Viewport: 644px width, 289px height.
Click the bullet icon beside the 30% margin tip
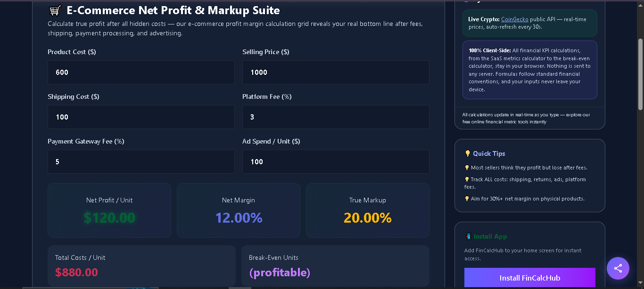click(x=467, y=199)
